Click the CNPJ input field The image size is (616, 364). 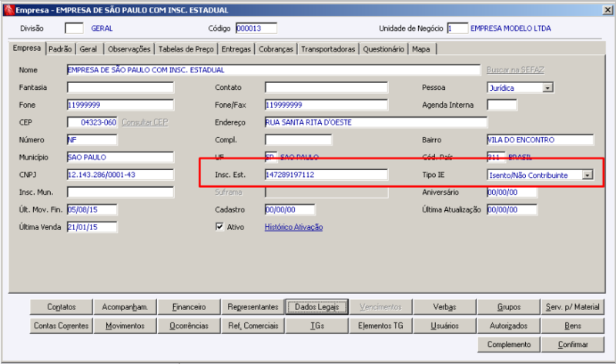(x=120, y=175)
